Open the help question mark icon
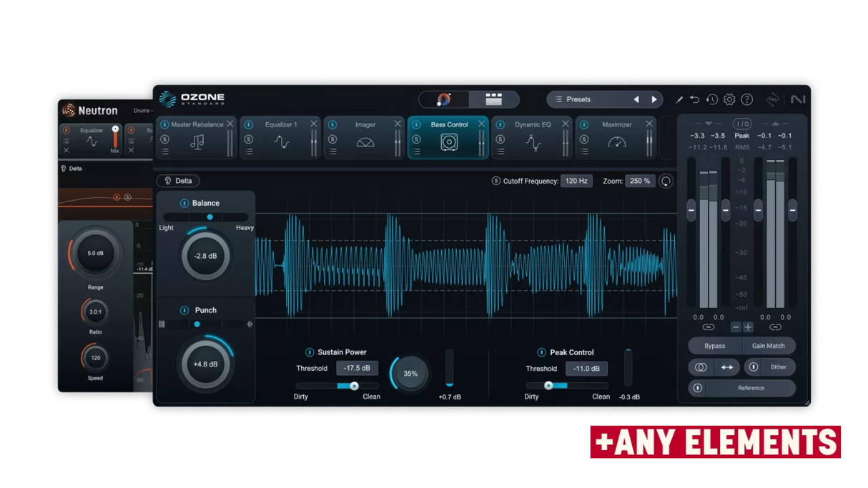The image size is (868, 488). 746,99
